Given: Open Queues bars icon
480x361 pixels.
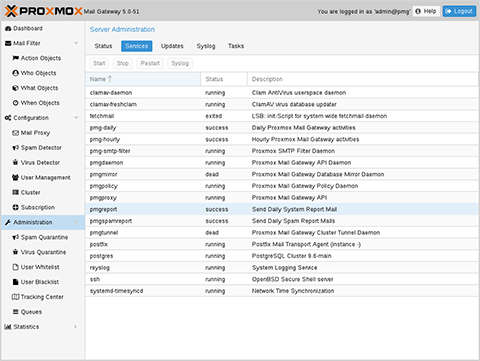Looking at the screenshot, I should [15, 312].
